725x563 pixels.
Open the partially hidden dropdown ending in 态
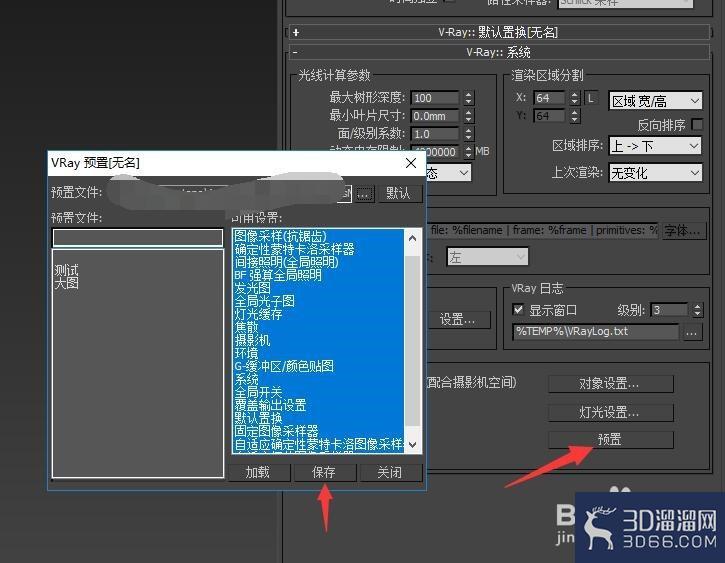point(449,173)
